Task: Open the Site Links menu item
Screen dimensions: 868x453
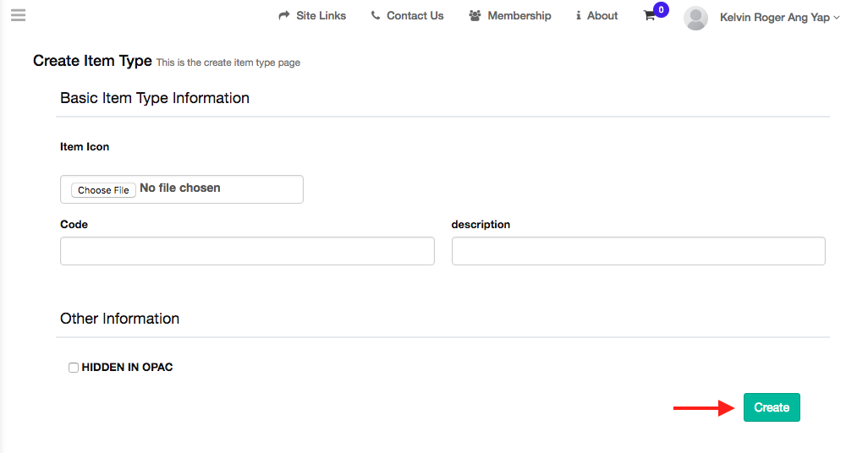Action: (x=312, y=15)
